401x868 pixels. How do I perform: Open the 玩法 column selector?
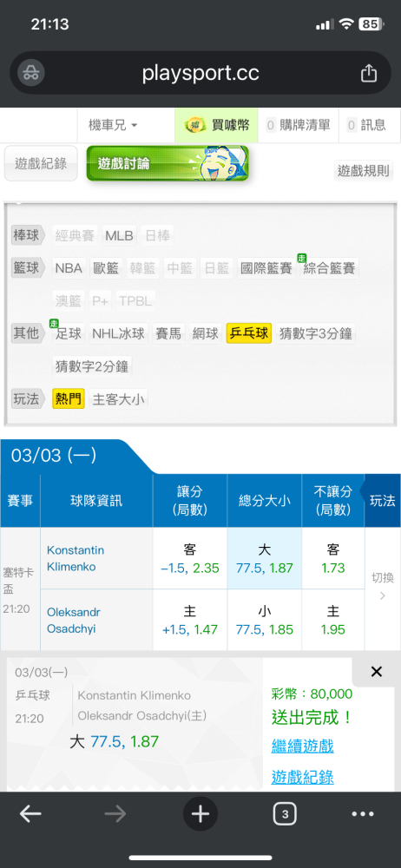coord(382,501)
